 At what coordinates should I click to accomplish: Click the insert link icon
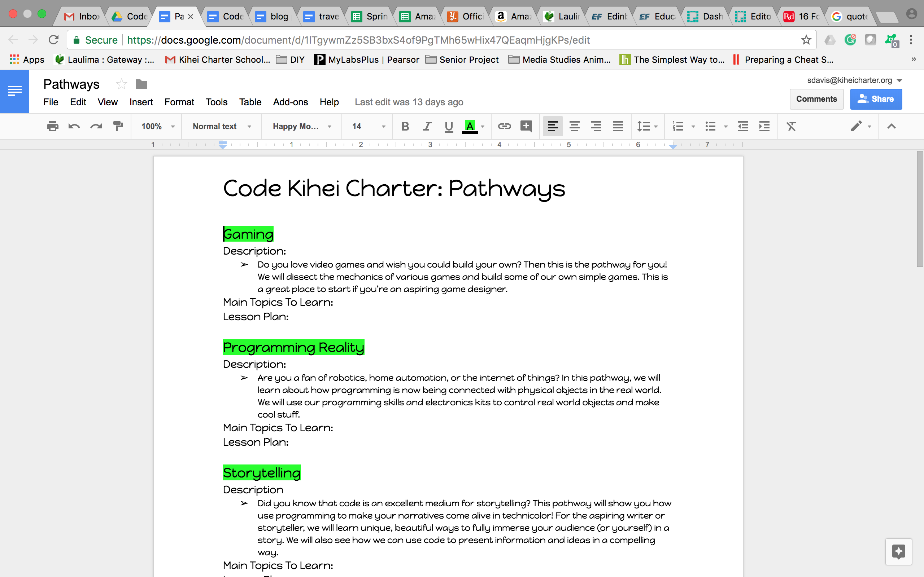point(504,126)
